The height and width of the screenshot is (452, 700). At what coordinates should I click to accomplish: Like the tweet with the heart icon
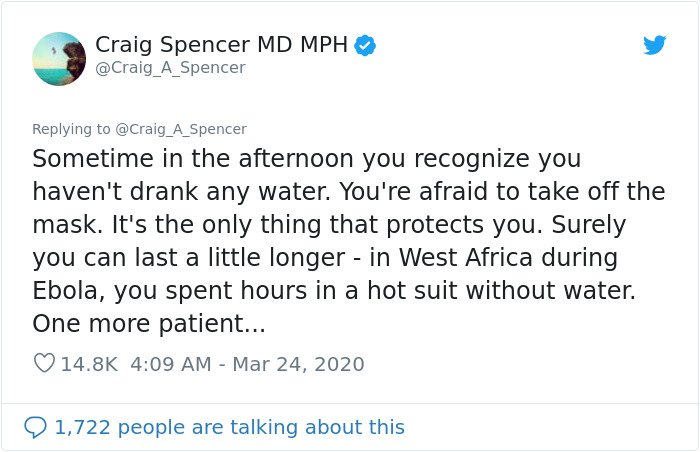pos(44,363)
